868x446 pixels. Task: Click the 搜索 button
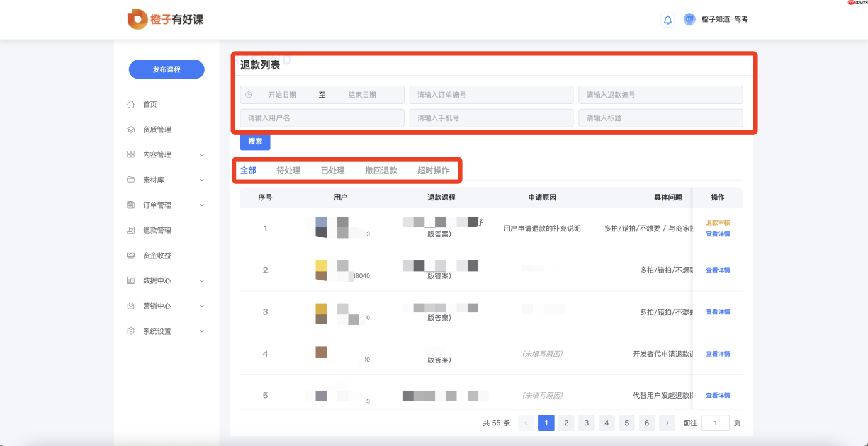point(255,141)
